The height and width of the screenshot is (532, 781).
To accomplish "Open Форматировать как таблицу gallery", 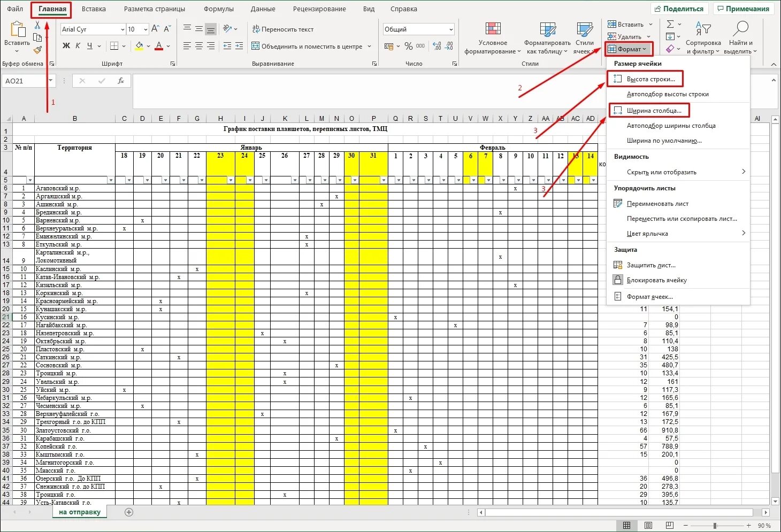I will (x=547, y=38).
